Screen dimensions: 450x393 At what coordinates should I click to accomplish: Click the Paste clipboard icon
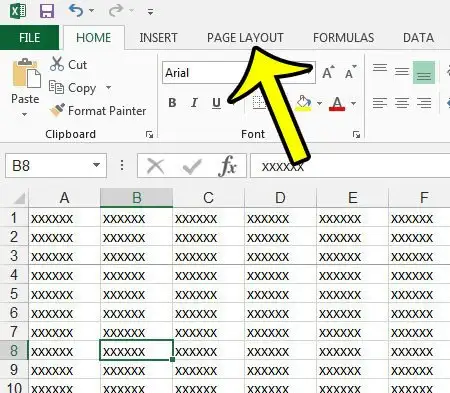26,73
